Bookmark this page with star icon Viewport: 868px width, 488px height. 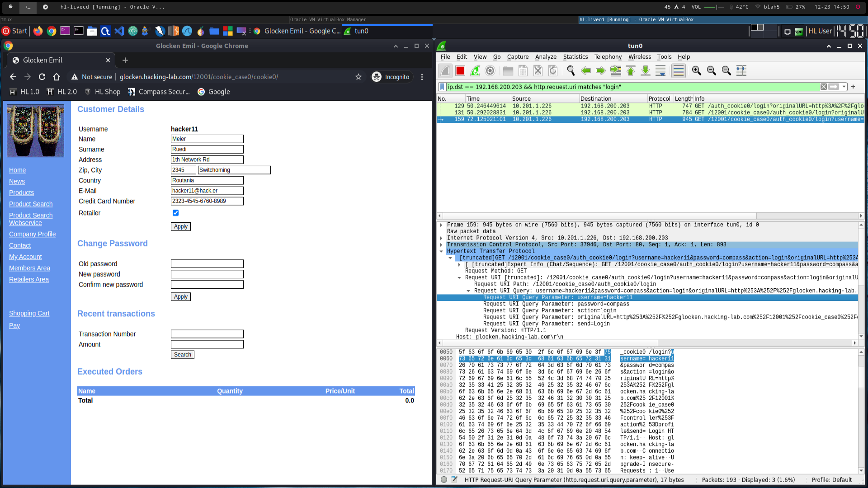359,77
